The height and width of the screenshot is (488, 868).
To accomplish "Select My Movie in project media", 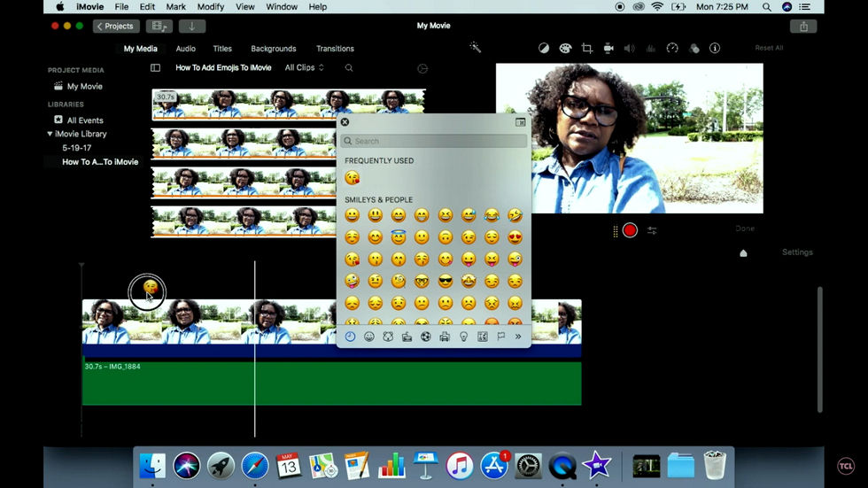I will click(84, 86).
